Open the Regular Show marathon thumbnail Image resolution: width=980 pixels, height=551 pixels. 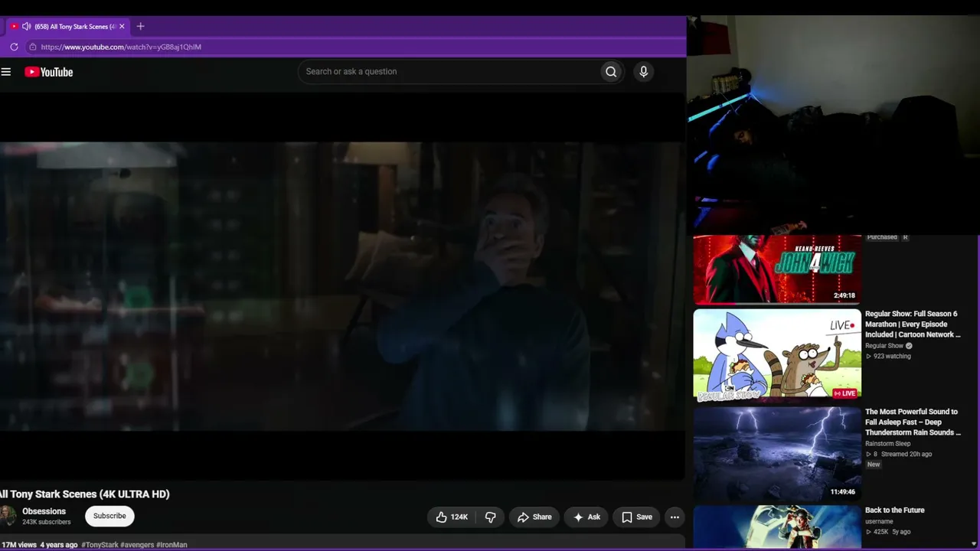(777, 355)
